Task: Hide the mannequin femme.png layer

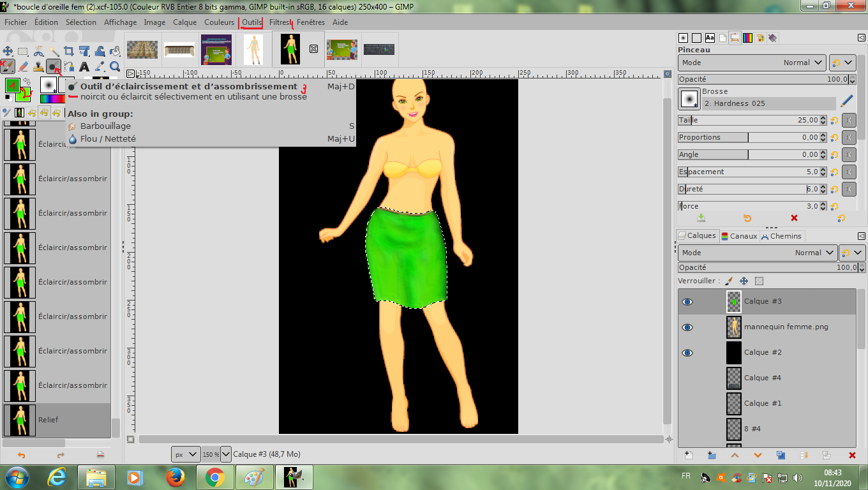Action: pyautogui.click(x=687, y=327)
